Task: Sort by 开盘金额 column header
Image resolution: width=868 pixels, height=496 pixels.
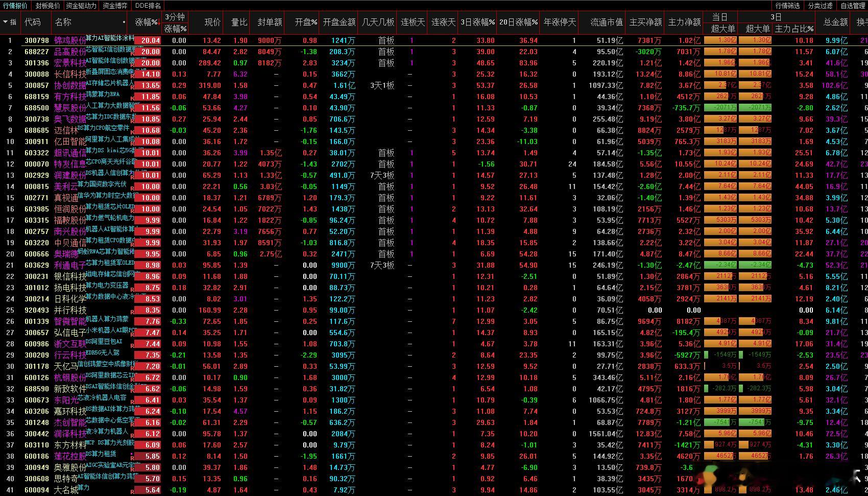Action: (339, 22)
